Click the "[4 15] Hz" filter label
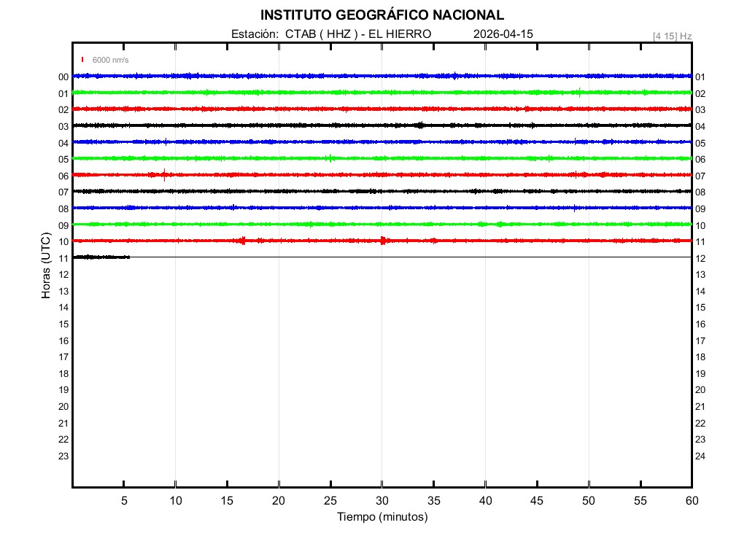Screen dimensions: 747x560 672,36
